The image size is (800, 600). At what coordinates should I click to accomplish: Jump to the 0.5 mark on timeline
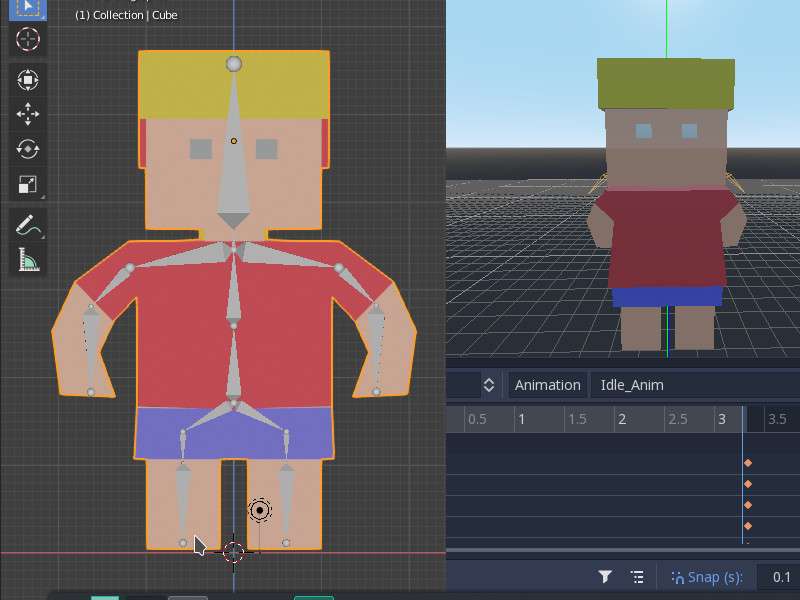click(477, 419)
